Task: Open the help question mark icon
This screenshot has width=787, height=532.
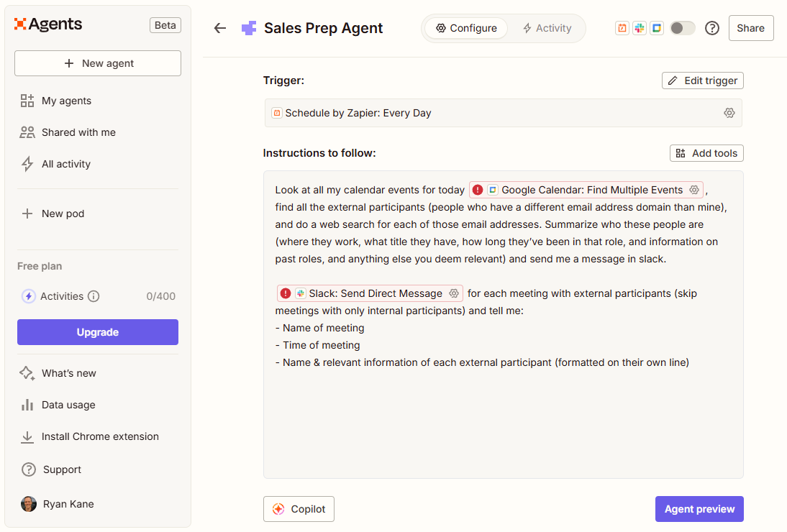Action: [x=712, y=28]
